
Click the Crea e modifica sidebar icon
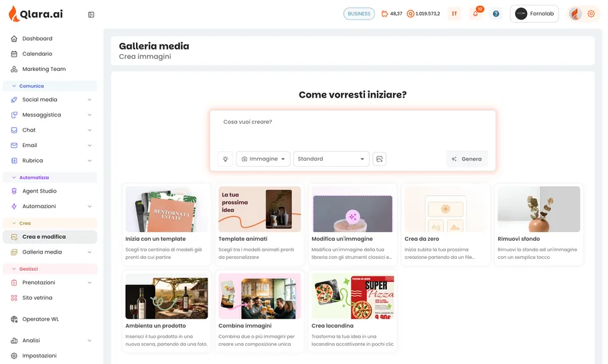tap(14, 237)
